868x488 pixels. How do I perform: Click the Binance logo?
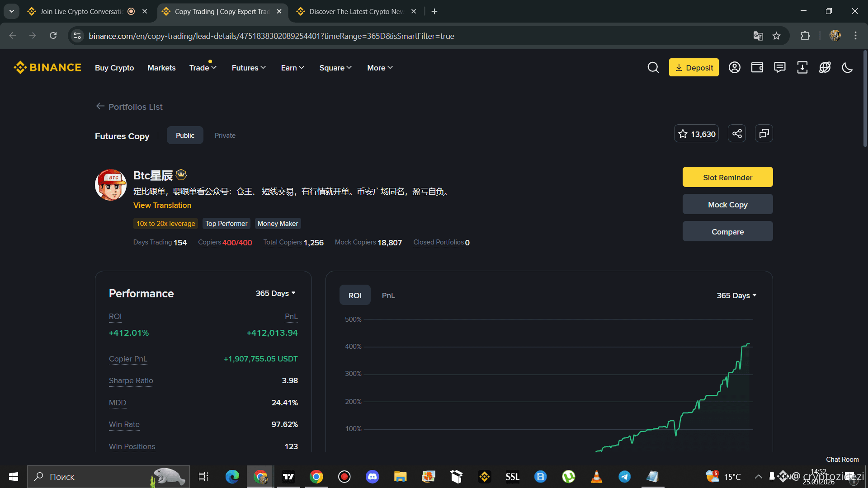pos(47,67)
